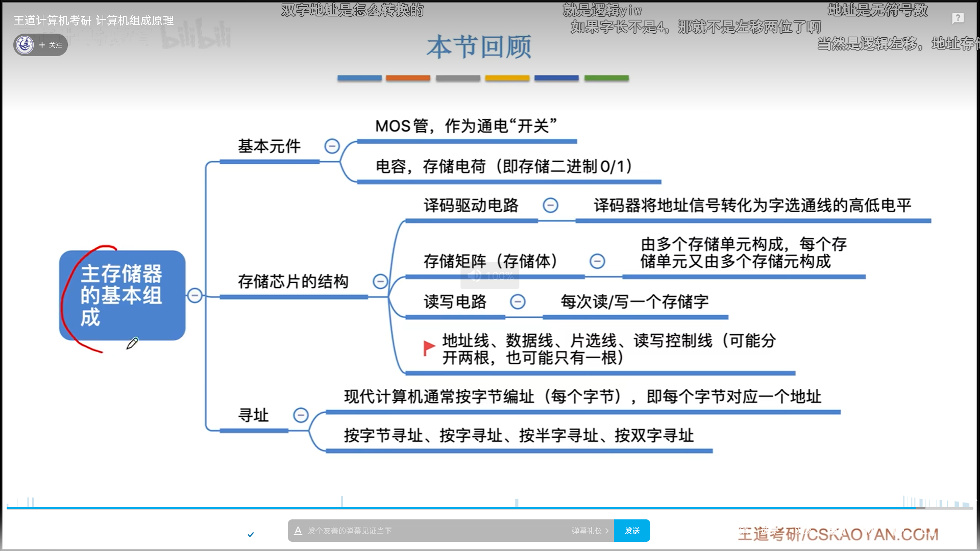Click the danmaku comment 双字地址是怎么转换的
Image resolution: width=980 pixels, height=551 pixels.
(x=352, y=10)
